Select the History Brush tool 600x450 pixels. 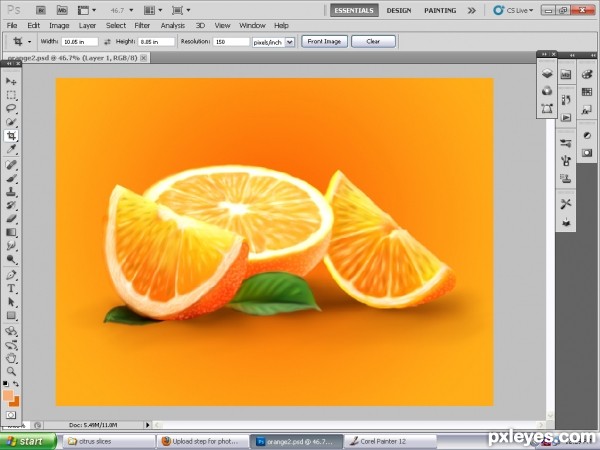tap(11, 205)
